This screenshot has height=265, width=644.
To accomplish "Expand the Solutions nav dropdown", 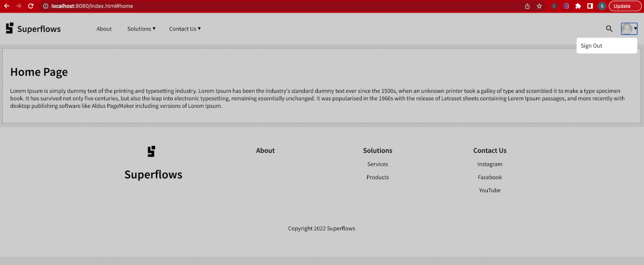I will pos(141,29).
